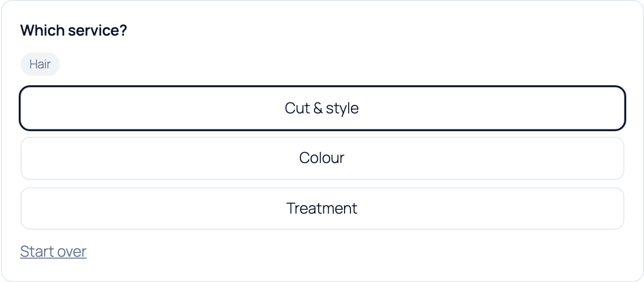Click the underlined Start over text
Image resolution: width=644 pixels, height=282 pixels.
click(x=53, y=252)
